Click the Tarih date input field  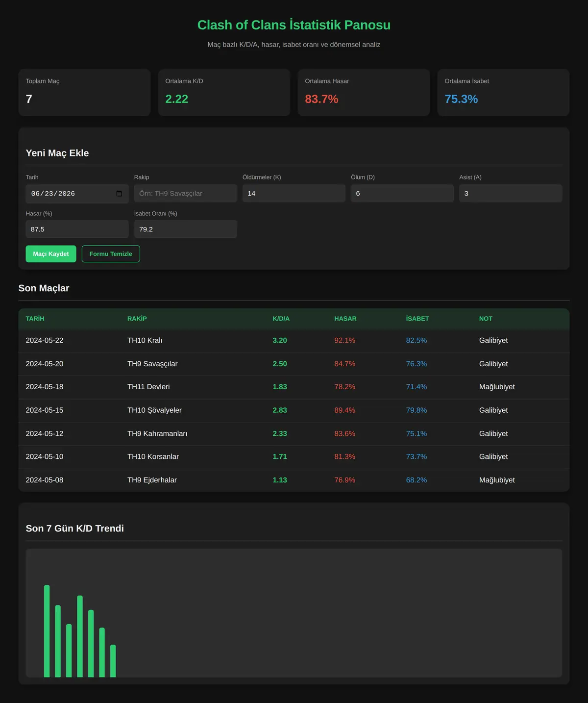pyautogui.click(x=77, y=194)
